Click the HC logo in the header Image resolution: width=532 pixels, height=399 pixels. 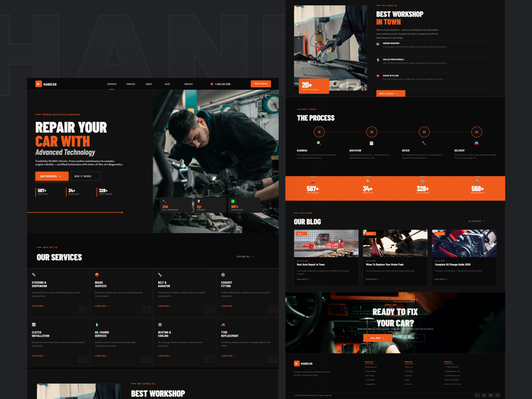pos(39,84)
